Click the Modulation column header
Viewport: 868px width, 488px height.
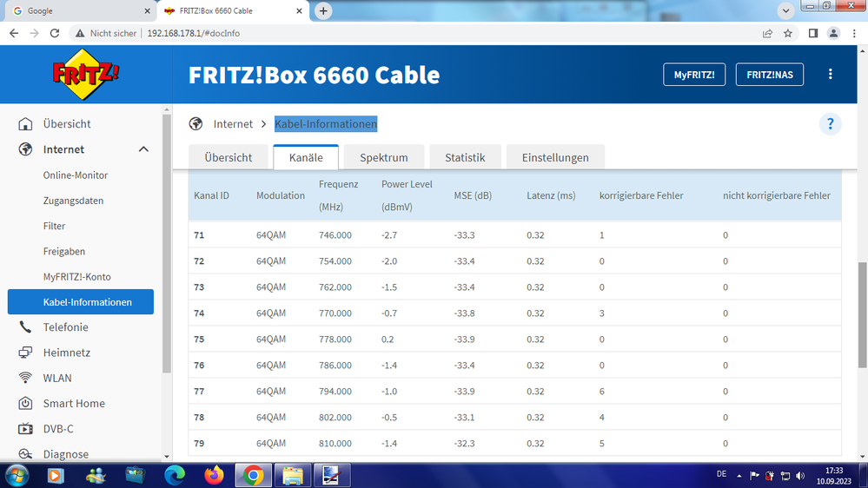point(280,195)
